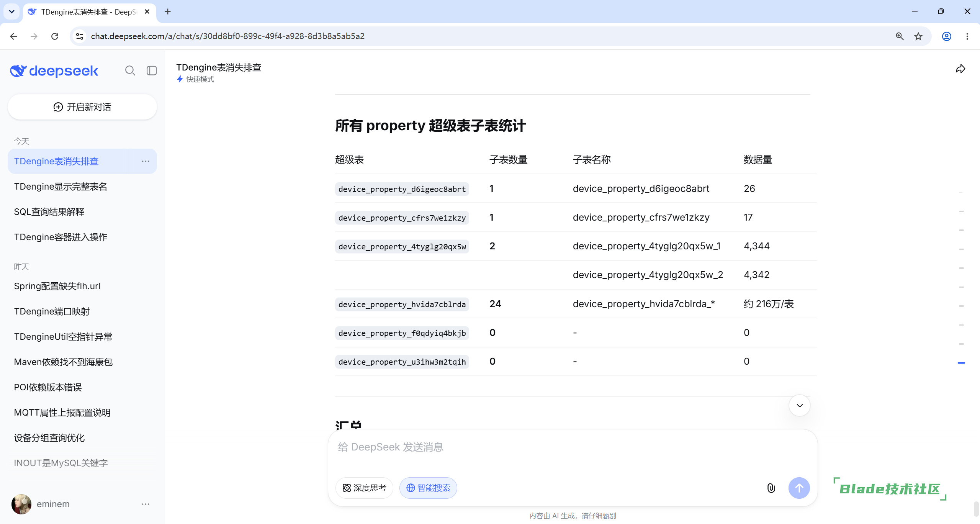Click the heading 所有 property 超级表子表统计
The image size is (980, 524).
click(x=430, y=126)
